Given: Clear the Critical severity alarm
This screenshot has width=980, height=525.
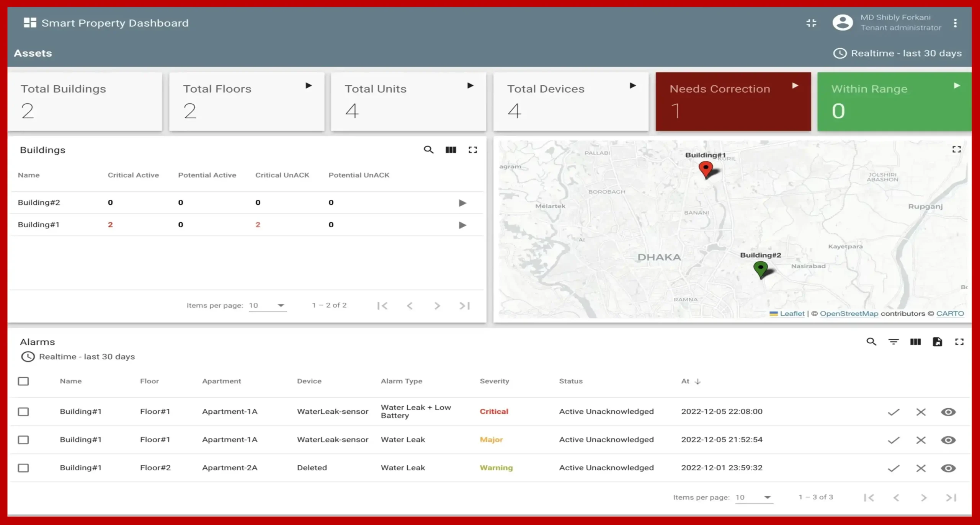Looking at the screenshot, I should (x=921, y=412).
